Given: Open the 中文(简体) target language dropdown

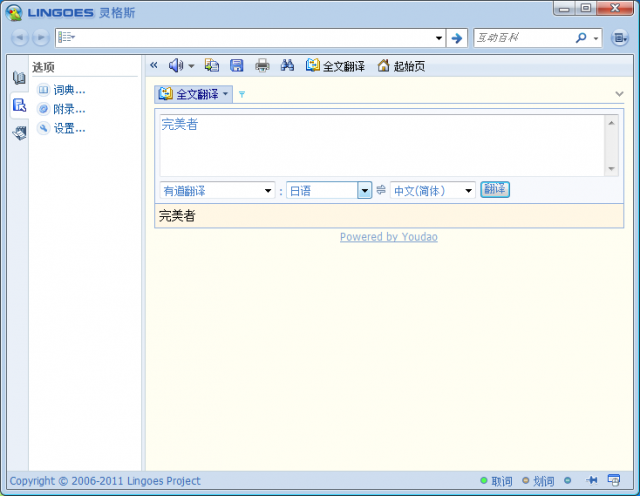Looking at the screenshot, I should pyautogui.click(x=433, y=191).
